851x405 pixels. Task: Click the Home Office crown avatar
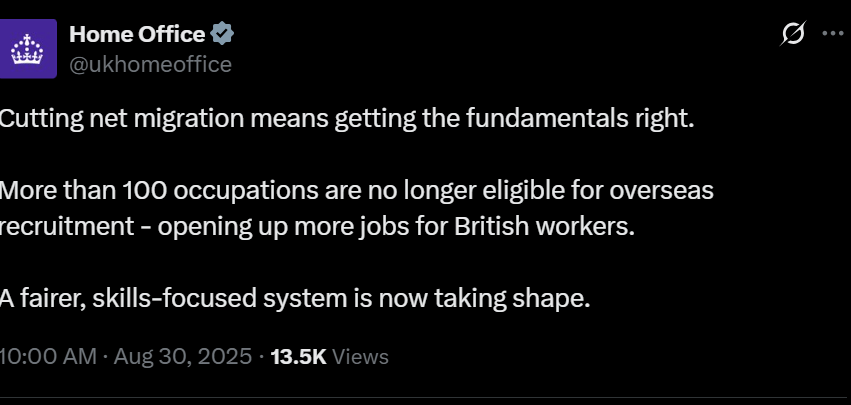[x=33, y=49]
